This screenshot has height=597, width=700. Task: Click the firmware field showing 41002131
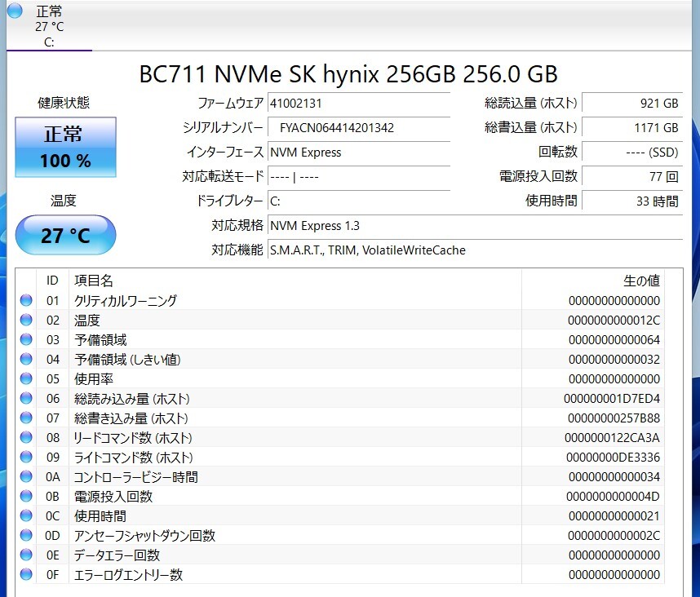coord(359,104)
